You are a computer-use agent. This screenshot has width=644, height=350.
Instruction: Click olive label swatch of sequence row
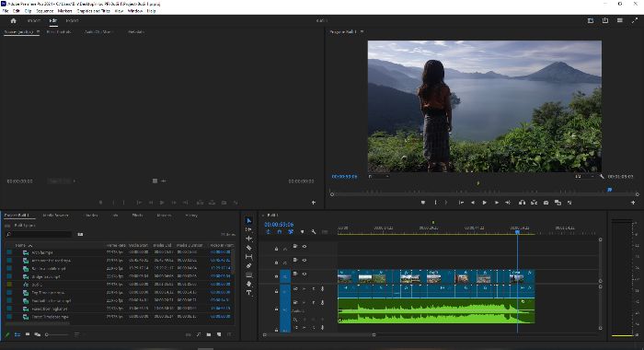tap(9, 285)
